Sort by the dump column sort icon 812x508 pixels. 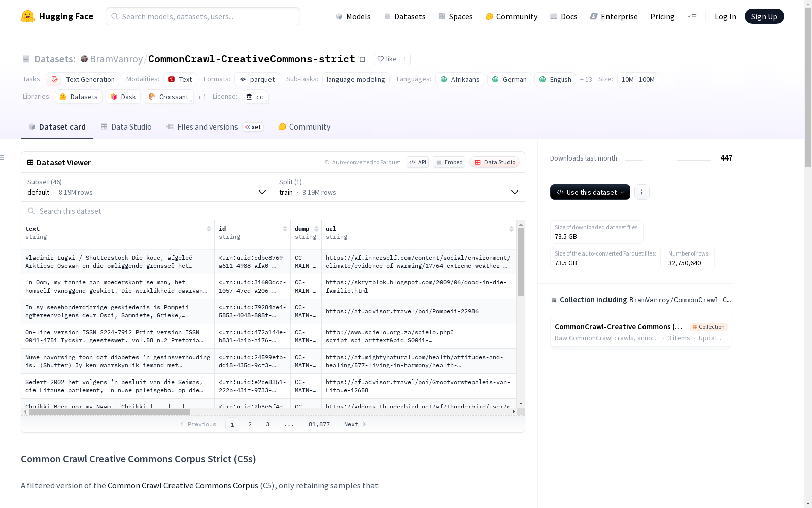click(x=316, y=229)
